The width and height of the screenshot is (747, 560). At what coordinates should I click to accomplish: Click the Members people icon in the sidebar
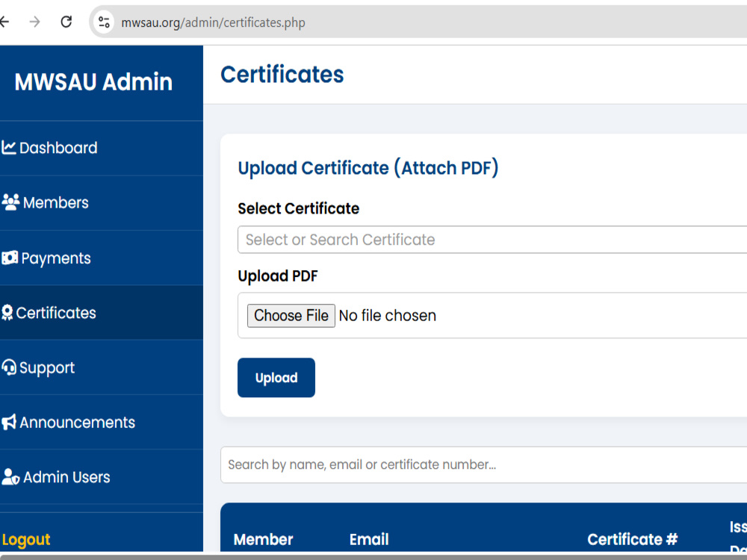pyautogui.click(x=10, y=202)
